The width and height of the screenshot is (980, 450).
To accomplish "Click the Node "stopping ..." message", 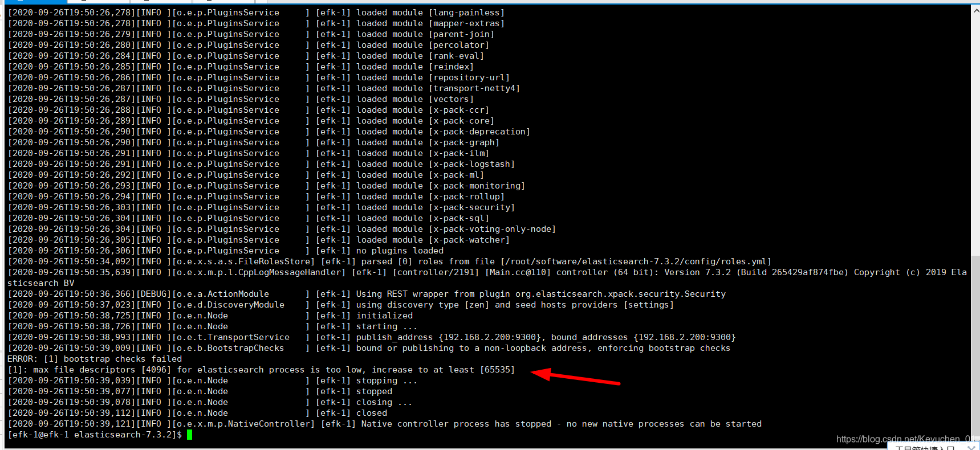I will [387, 381].
